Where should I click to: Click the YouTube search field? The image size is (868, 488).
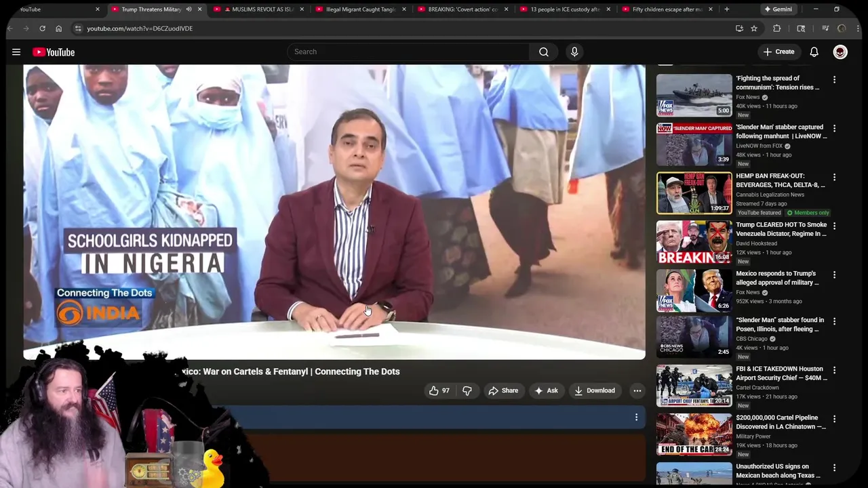pos(408,52)
